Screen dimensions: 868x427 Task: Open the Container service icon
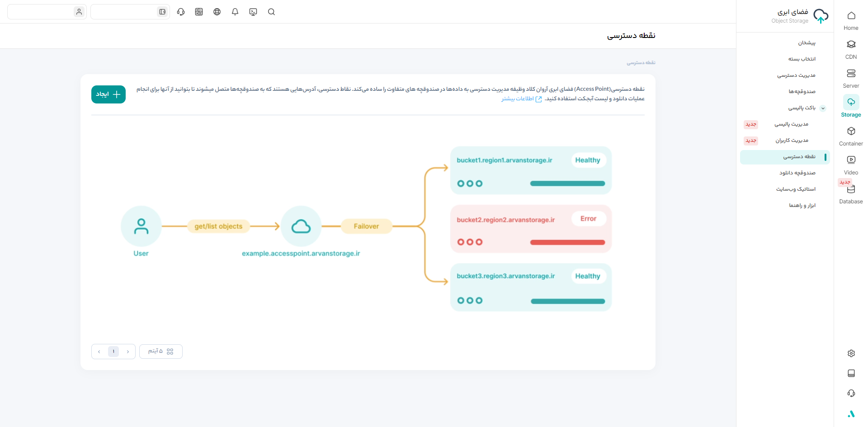(x=851, y=136)
